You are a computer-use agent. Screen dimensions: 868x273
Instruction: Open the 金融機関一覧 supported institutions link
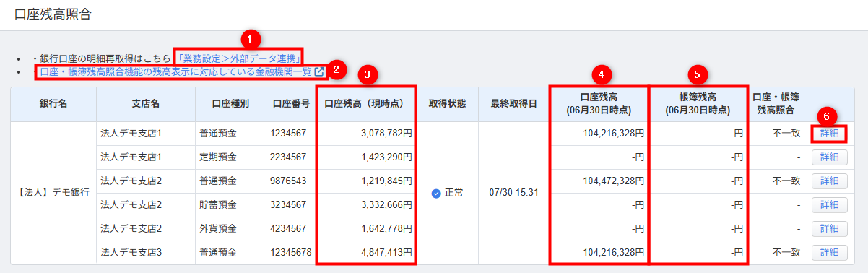175,71
